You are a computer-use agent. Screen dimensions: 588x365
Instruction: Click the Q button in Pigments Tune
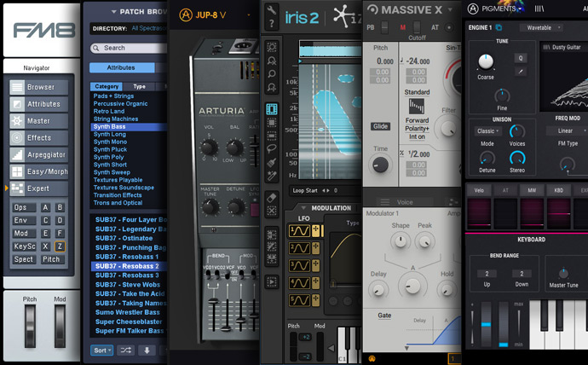pos(520,58)
